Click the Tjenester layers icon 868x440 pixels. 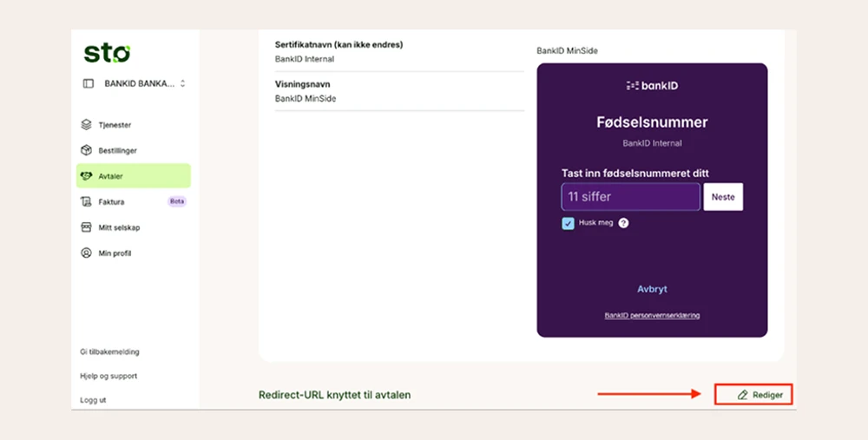click(86, 124)
